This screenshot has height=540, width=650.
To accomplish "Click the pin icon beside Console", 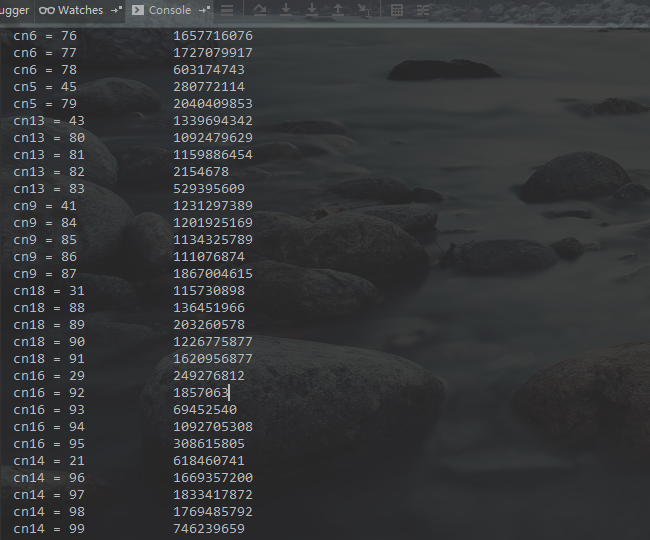I will (x=203, y=10).
